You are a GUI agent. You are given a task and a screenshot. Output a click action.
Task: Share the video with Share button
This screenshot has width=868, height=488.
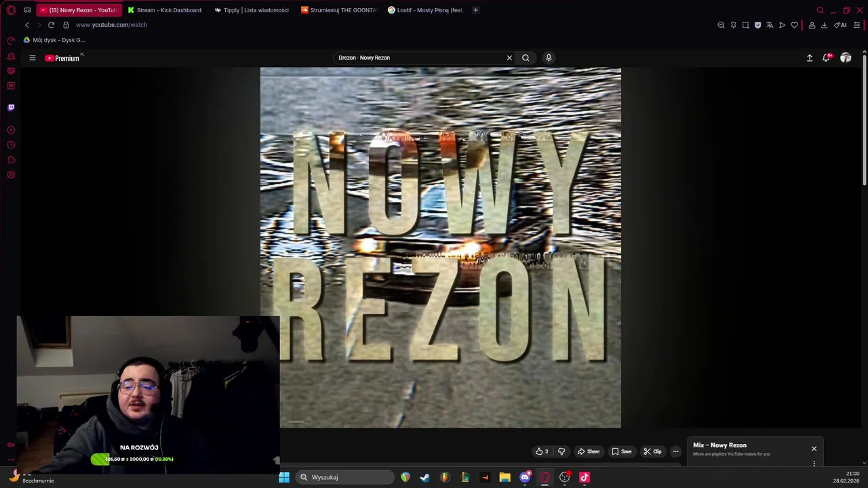tap(588, 451)
